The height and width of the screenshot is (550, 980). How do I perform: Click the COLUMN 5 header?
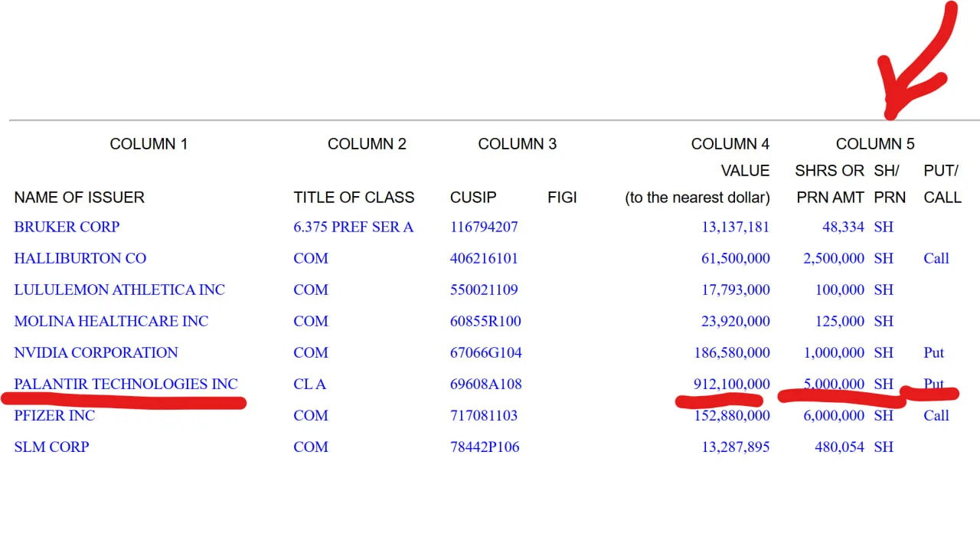875,144
